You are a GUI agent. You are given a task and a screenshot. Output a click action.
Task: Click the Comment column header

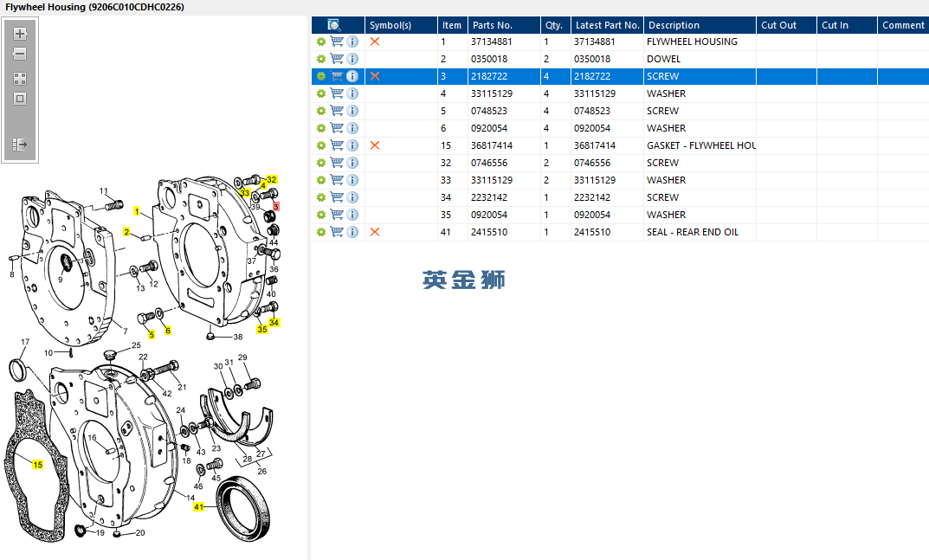[x=903, y=25]
